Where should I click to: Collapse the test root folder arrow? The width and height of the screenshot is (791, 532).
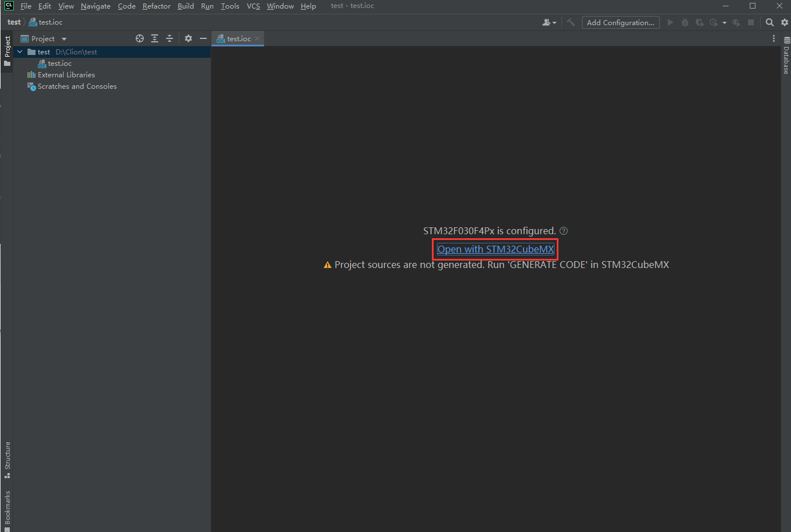[20, 52]
